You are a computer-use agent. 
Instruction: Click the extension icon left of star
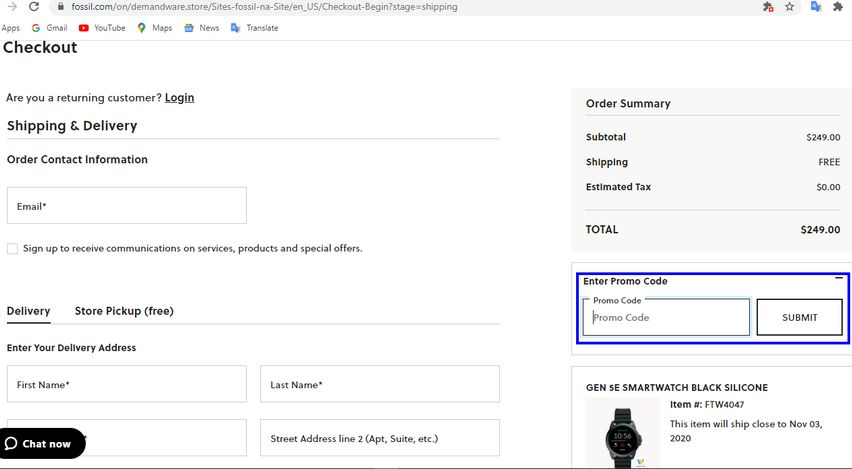tap(768, 7)
